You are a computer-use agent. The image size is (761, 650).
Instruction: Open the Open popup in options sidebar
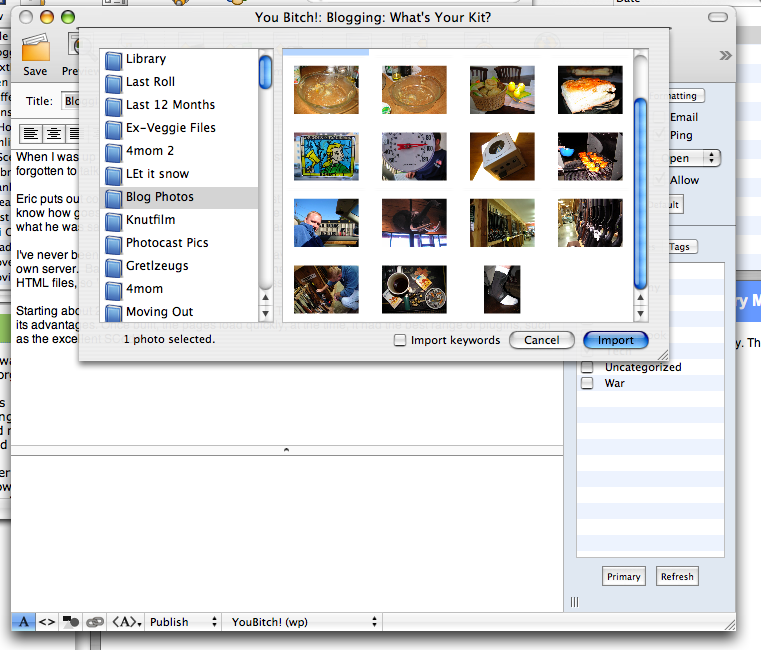pos(686,158)
